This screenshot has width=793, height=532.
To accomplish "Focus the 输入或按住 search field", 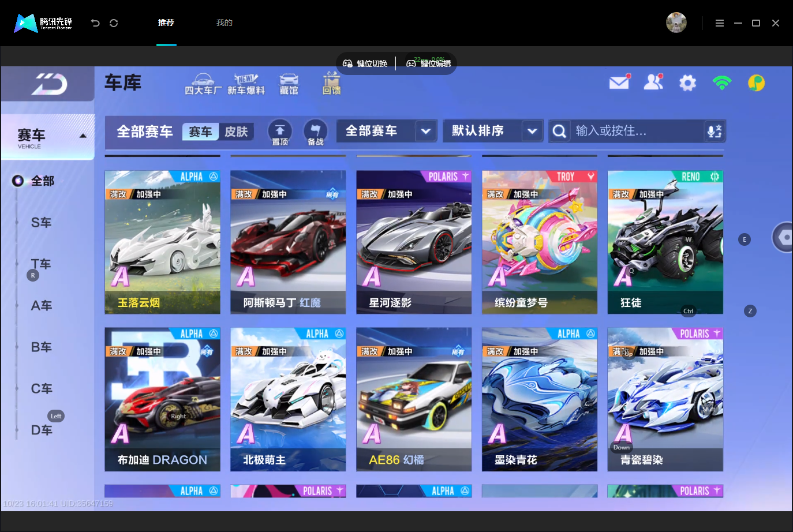I will pos(637,131).
